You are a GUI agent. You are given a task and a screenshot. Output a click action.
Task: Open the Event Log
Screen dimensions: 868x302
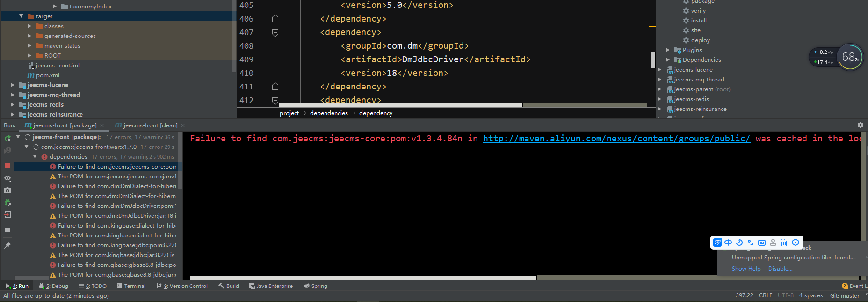854,286
